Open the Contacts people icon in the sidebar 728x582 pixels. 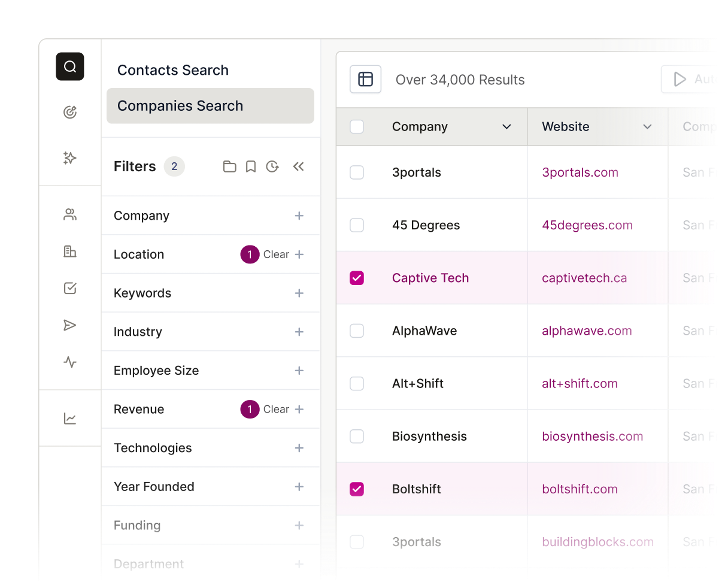[x=70, y=214]
